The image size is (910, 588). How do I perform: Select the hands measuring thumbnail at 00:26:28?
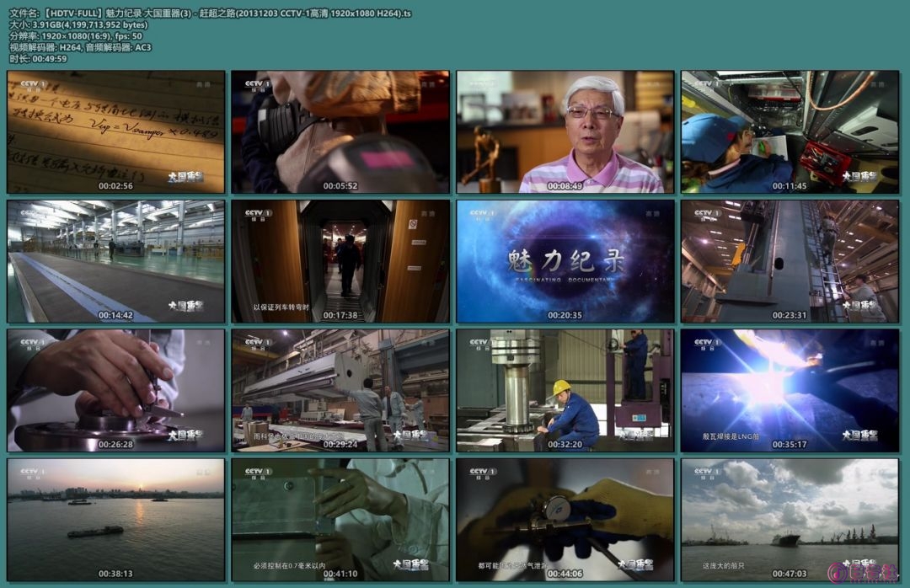(116, 391)
